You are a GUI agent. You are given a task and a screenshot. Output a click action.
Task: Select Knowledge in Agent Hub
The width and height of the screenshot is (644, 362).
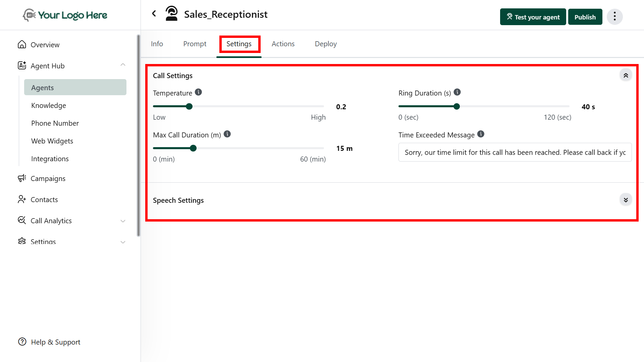point(49,106)
